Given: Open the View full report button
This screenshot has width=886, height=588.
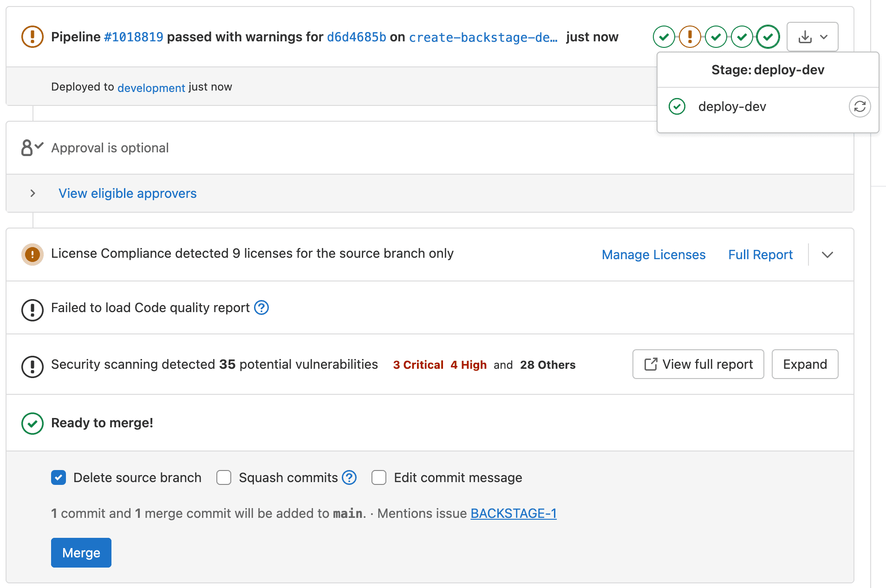Looking at the screenshot, I should click(x=698, y=364).
